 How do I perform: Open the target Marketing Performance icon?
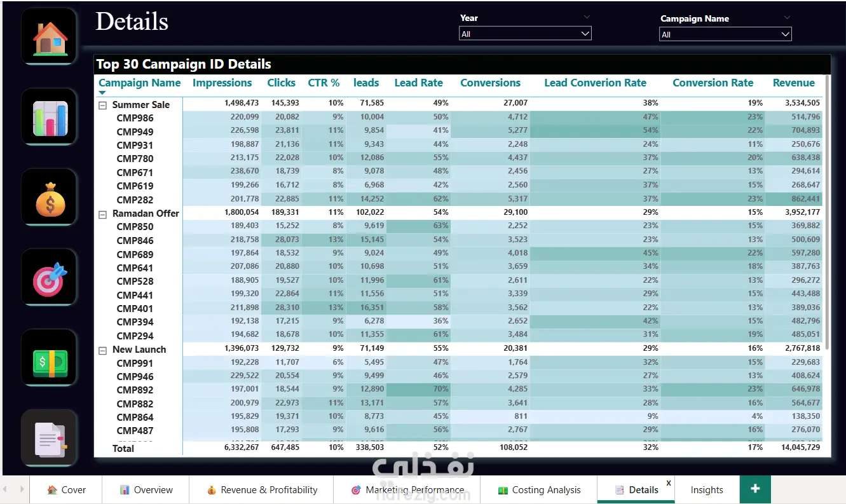point(50,278)
